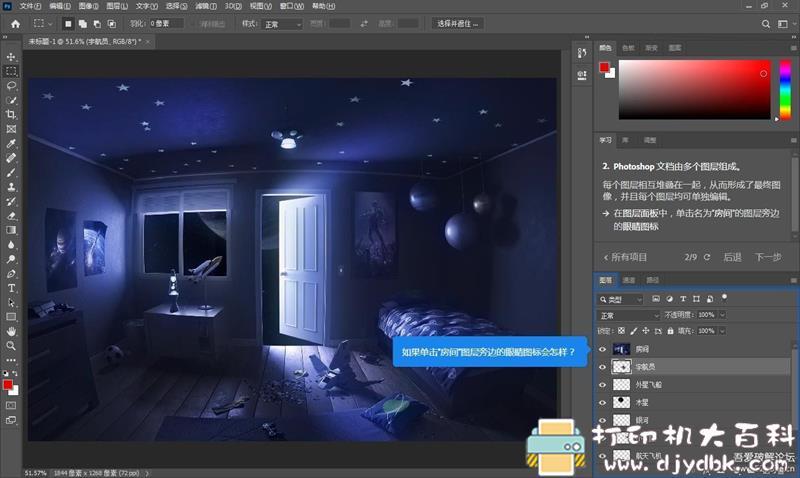Image resolution: width=800 pixels, height=478 pixels.
Task: Toggle lock all padlock in Layers panel
Action: click(x=670, y=331)
